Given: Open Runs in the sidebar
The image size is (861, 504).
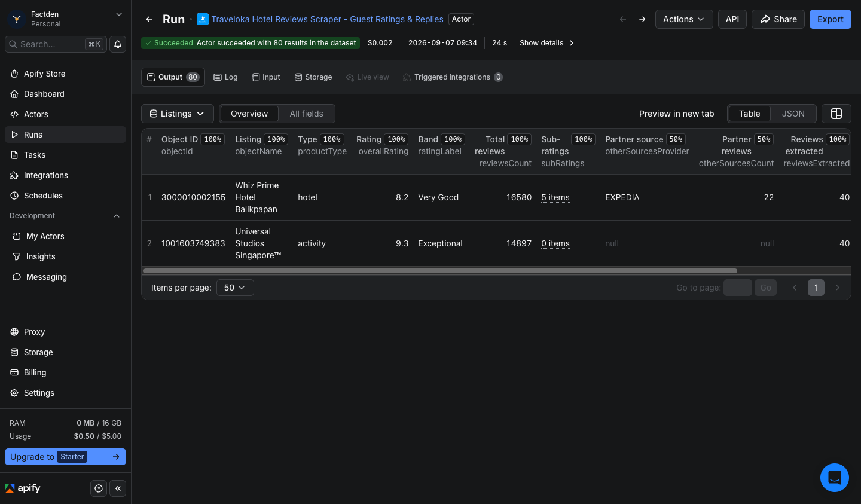Looking at the screenshot, I should click(66, 135).
